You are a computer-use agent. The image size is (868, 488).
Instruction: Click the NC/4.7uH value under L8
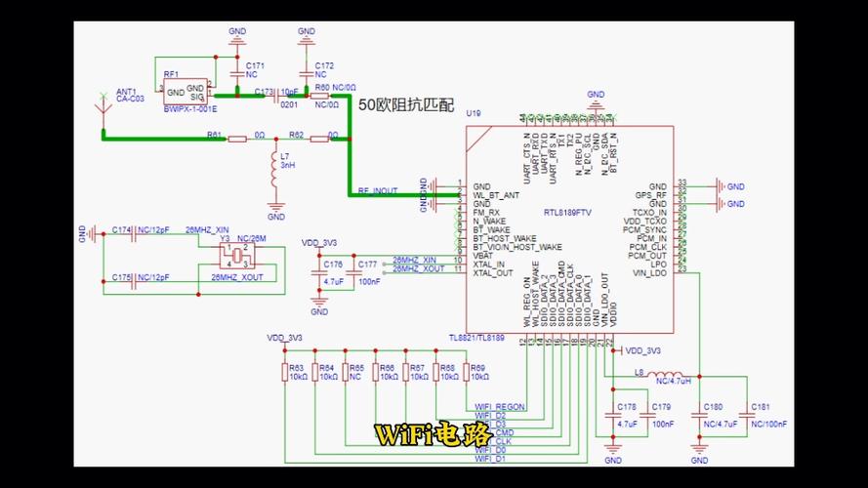click(x=673, y=382)
